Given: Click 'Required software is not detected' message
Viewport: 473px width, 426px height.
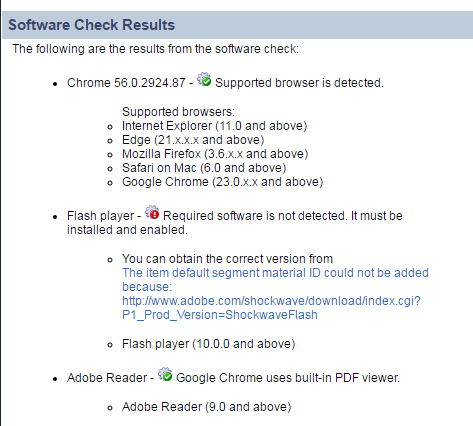Looking at the screenshot, I should point(255,216).
